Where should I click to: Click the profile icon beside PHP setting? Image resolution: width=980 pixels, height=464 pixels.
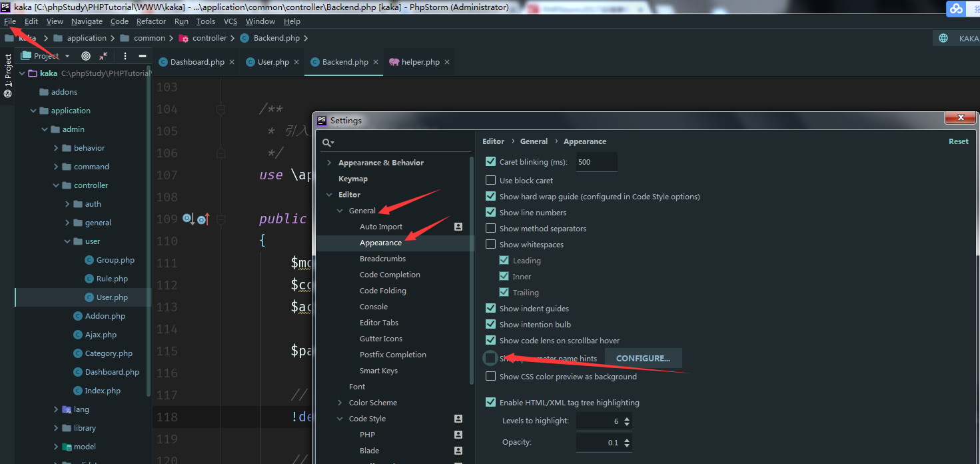(458, 435)
